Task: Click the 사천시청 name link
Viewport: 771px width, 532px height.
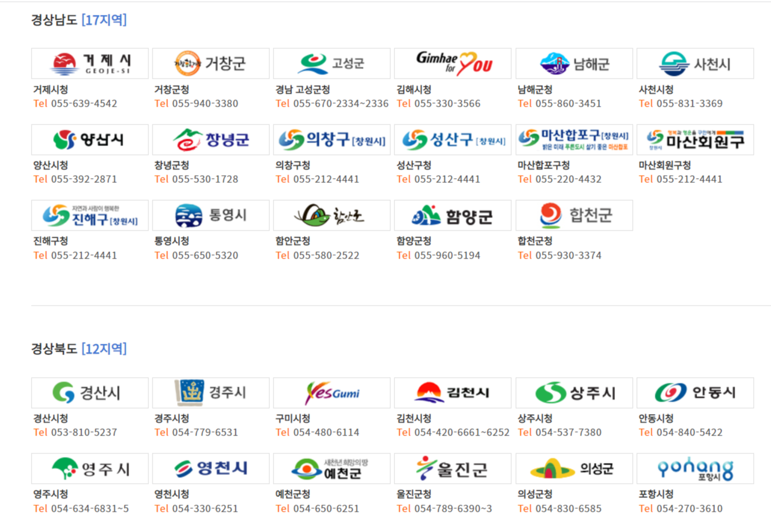Action: coord(656,89)
